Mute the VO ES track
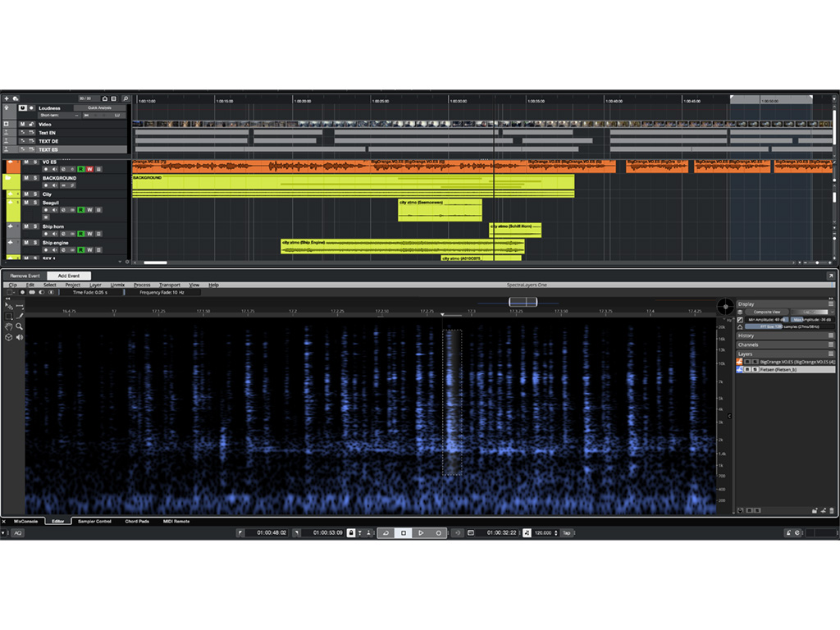The width and height of the screenshot is (840, 630). [26, 162]
